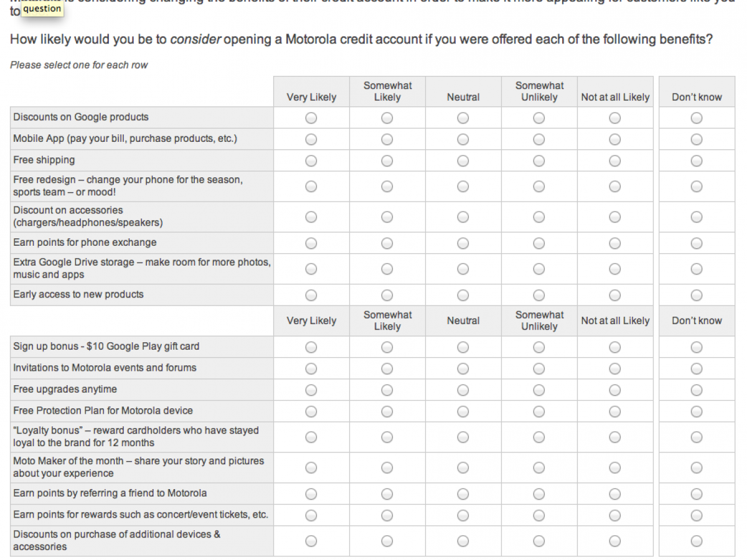Mark Moto Maker of the month Somewhat Likely
747x560 pixels.
[387, 468]
